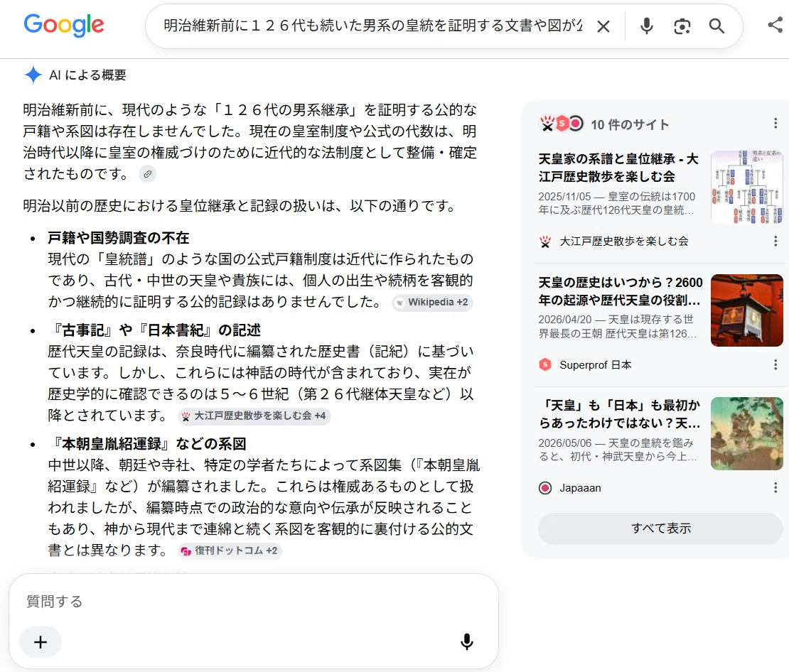The width and height of the screenshot is (789, 672).
Task: Click the AI による概要 label
Action: tap(87, 75)
